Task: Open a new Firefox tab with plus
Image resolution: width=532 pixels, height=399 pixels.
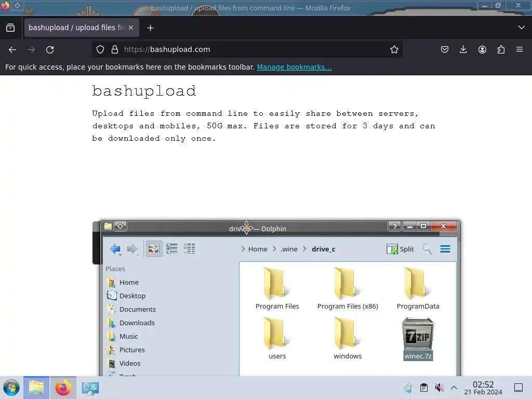Action: tap(150, 28)
